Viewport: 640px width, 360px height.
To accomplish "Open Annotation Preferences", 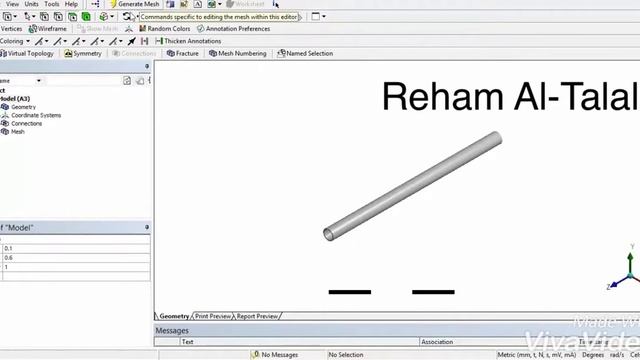I will click(233, 29).
